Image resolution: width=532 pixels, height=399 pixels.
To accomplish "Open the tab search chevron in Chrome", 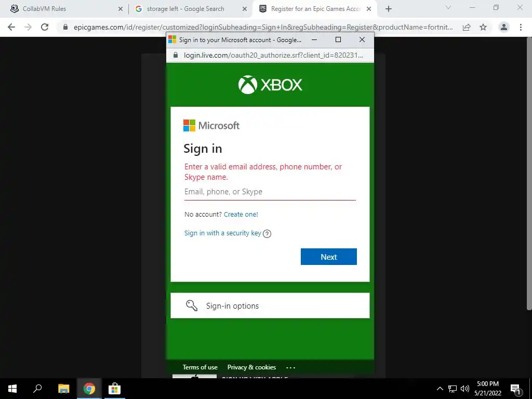I will coord(448,7).
